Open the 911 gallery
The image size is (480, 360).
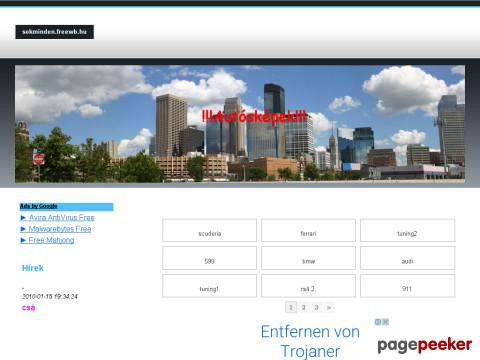407,286
